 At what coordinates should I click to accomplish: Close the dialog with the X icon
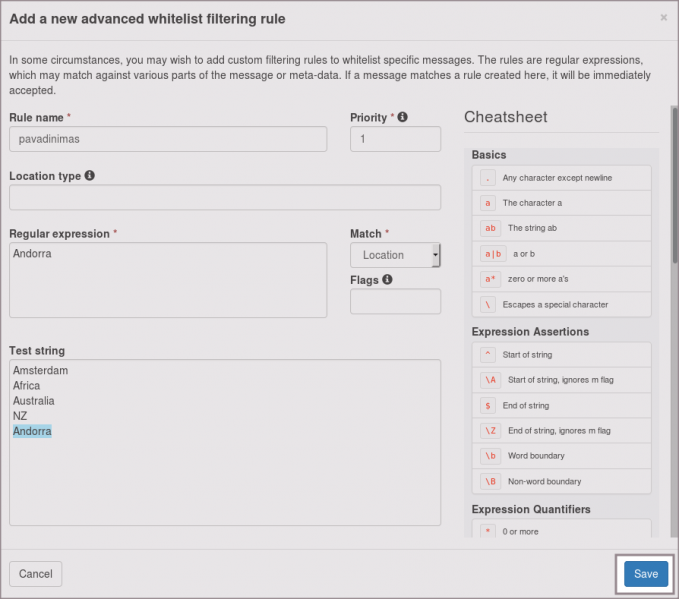pyautogui.click(x=664, y=18)
